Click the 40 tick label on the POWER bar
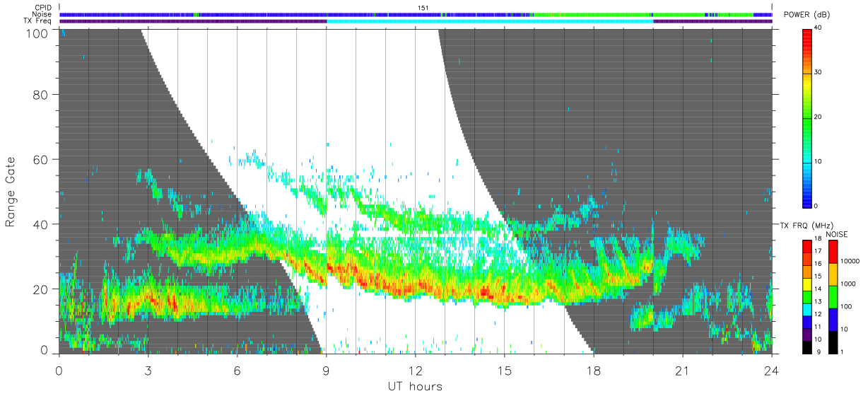The height and width of the screenshot is (401, 868). [819, 28]
